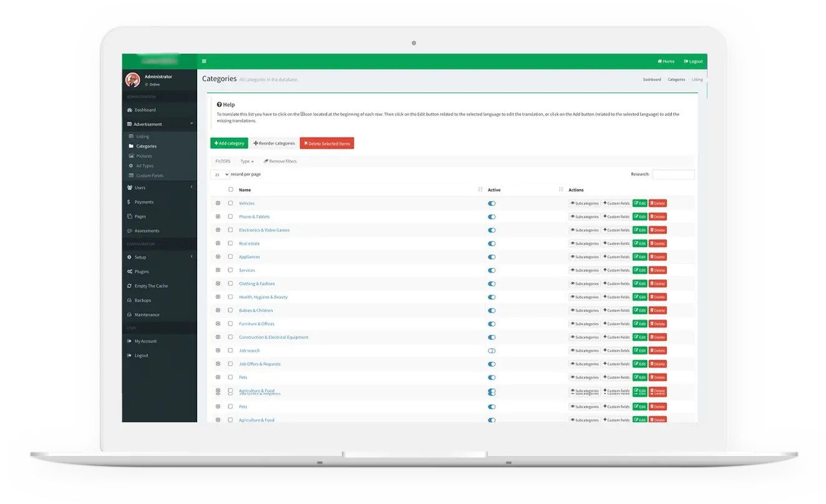This screenshot has width=826, height=504.
Task: Delete the Appliances category
Action: [658, 257]
